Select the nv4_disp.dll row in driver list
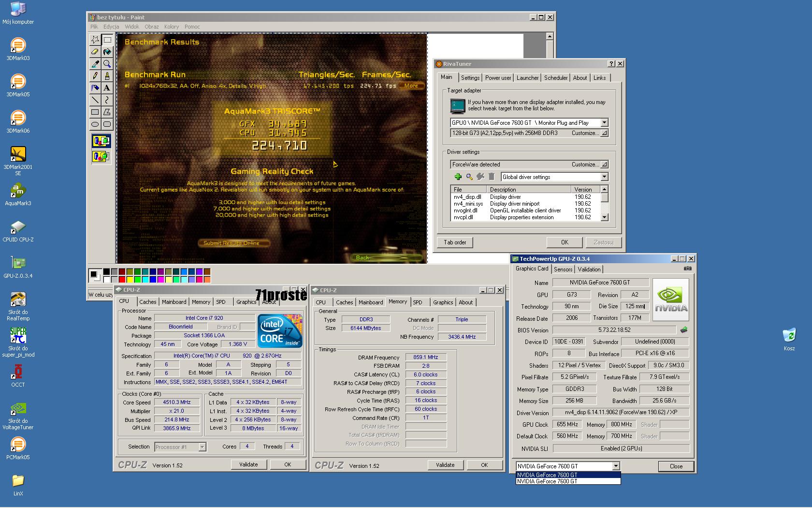Image resolution: width=812 pixels, height=508 pixels. [x=526, y=197]
